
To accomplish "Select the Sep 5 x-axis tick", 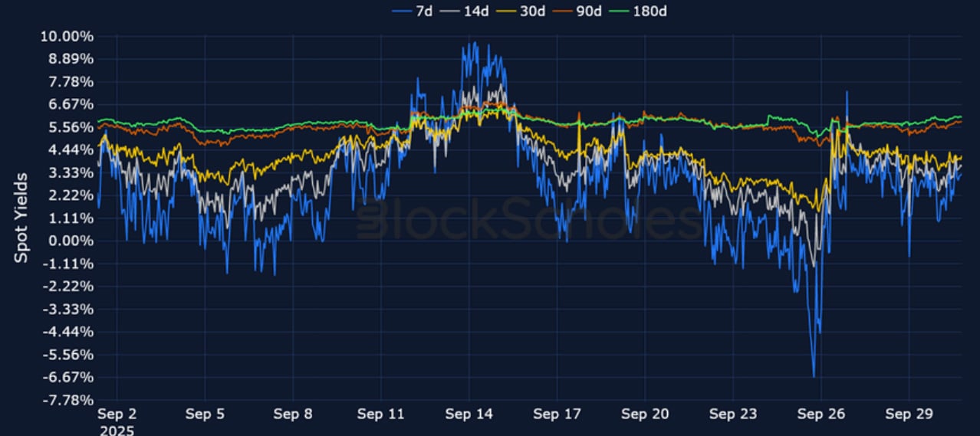I will 206,415.
